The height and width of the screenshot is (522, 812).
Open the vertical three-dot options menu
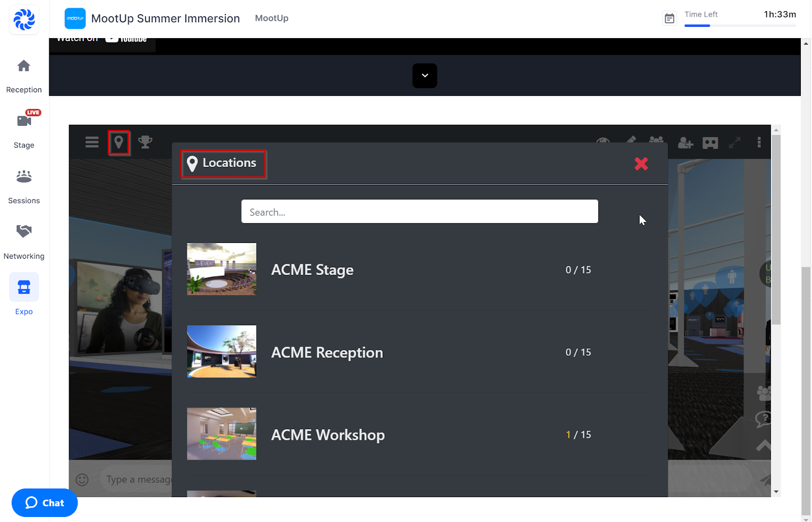click(x=759, y=143)
